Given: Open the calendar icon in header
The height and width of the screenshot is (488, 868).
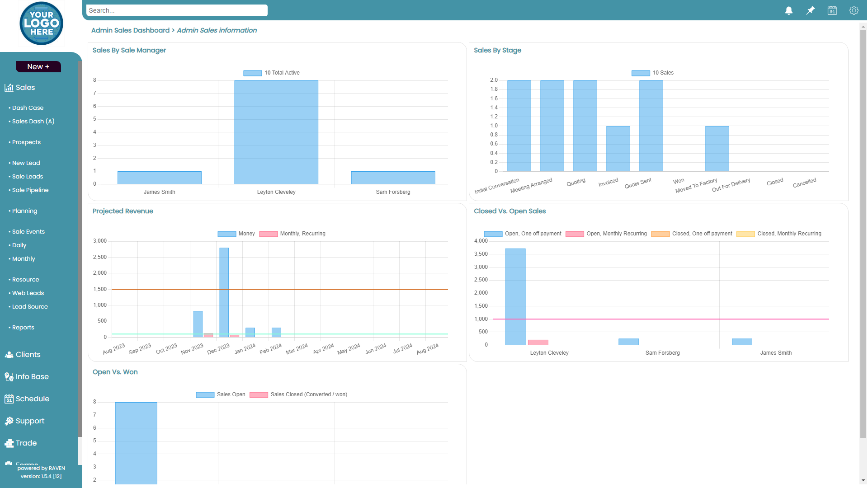Looking at the screenshot, I should pos(832,10).
